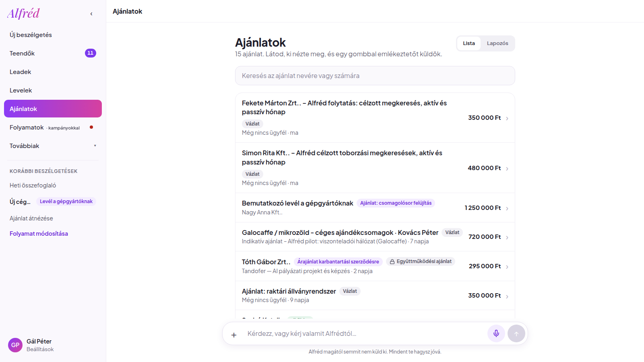Open Levelek in sidebar
This screenshot has width=644, height=362.
(x=53, y=90)
